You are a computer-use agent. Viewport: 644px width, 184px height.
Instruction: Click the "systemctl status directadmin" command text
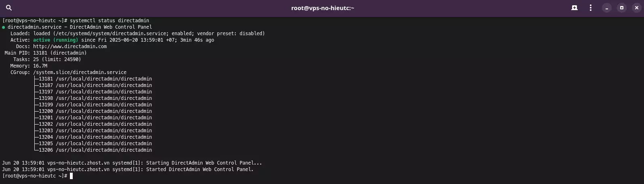(109, 21)
